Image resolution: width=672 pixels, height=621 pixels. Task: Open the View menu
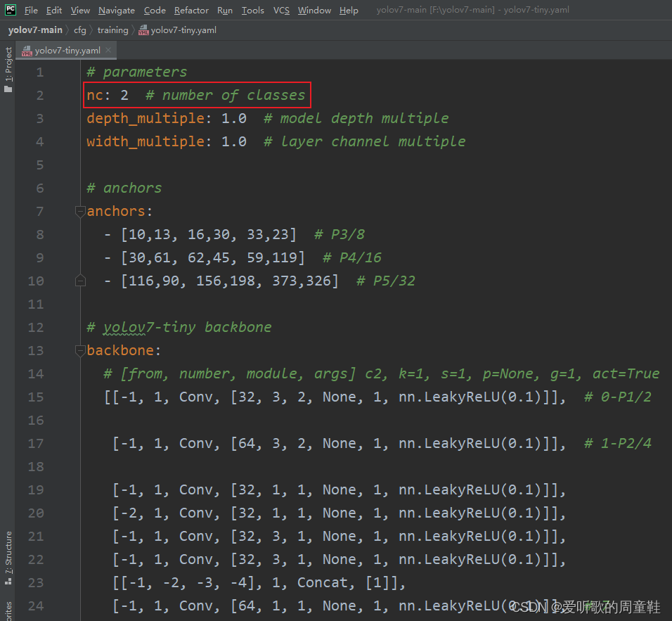(x=80, y=10)
